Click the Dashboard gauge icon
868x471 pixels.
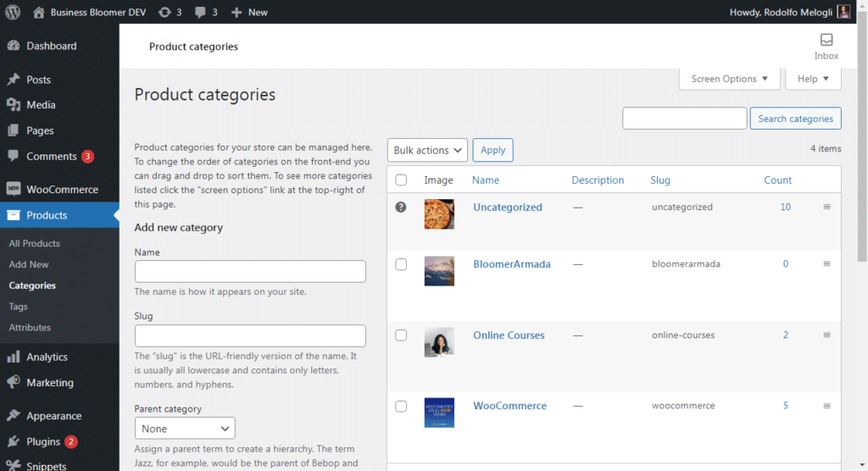(x=14, y=46)
